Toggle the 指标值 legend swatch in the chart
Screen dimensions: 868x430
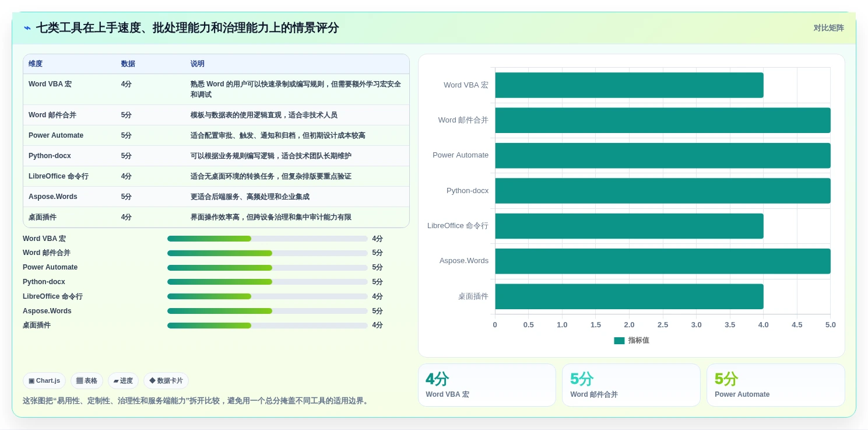pyautogui.click(x=619, y=340)
